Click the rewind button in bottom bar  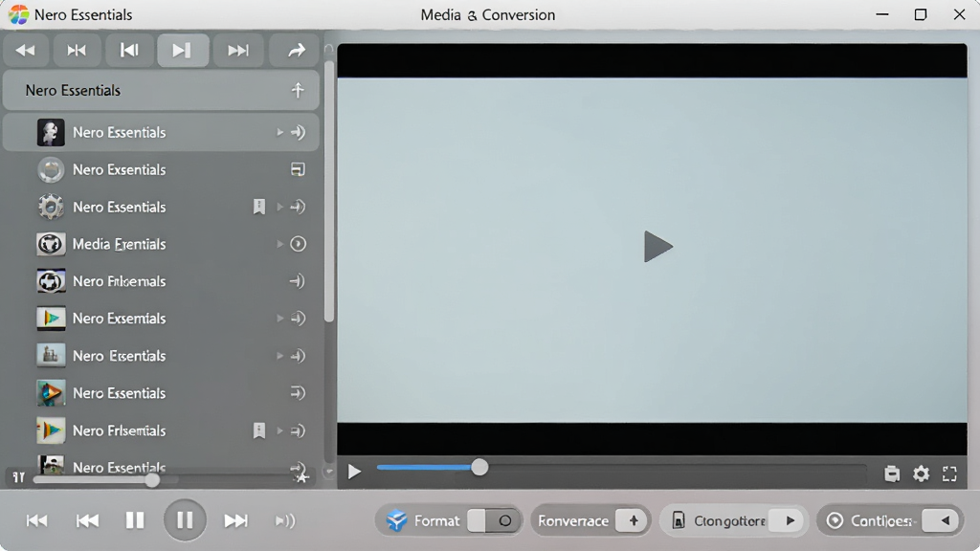click(x=87, y=520)
